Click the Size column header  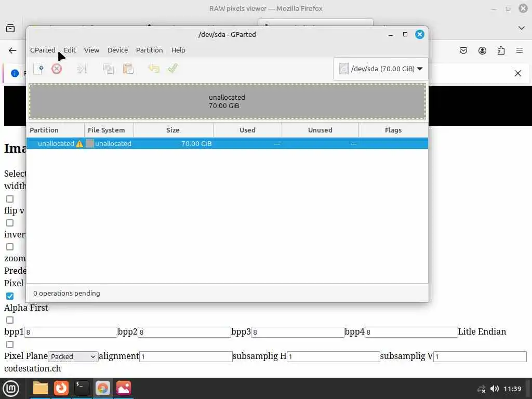click(x=173, y=130)
